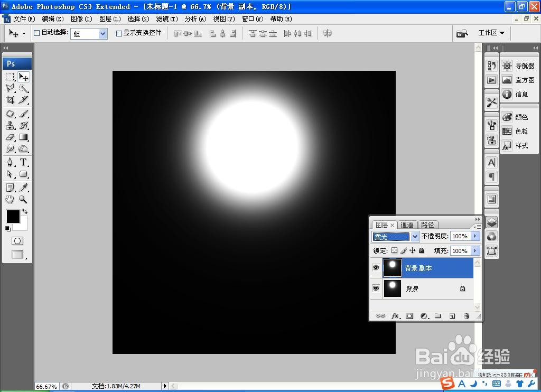
Task: Open the 不透明度 slider arrow
Action: (x=475, y=236)
